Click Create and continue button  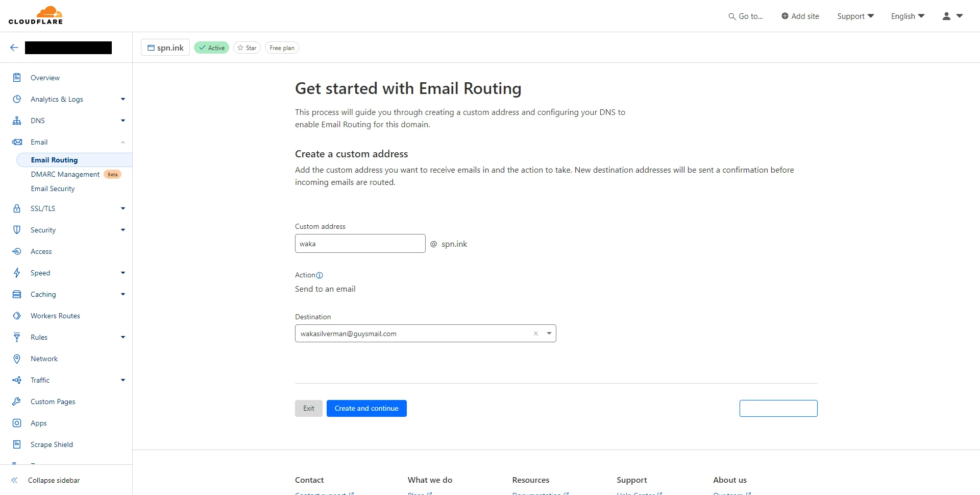click(366, 408)
